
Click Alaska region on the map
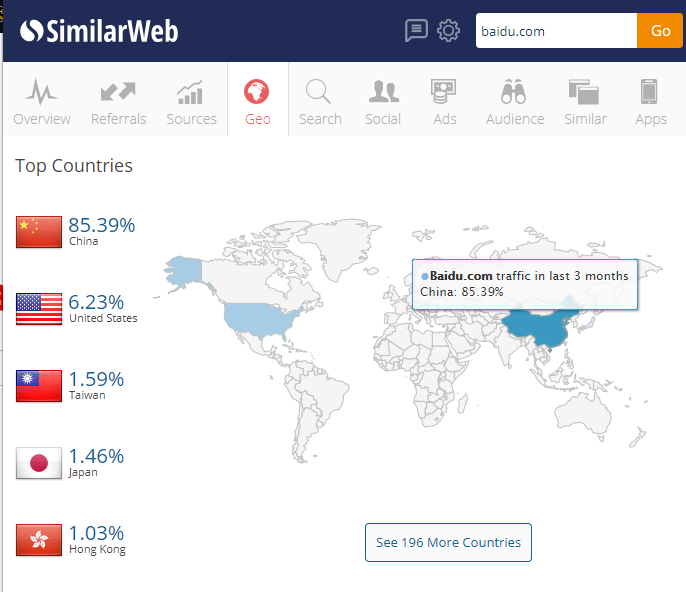point(185,270)
